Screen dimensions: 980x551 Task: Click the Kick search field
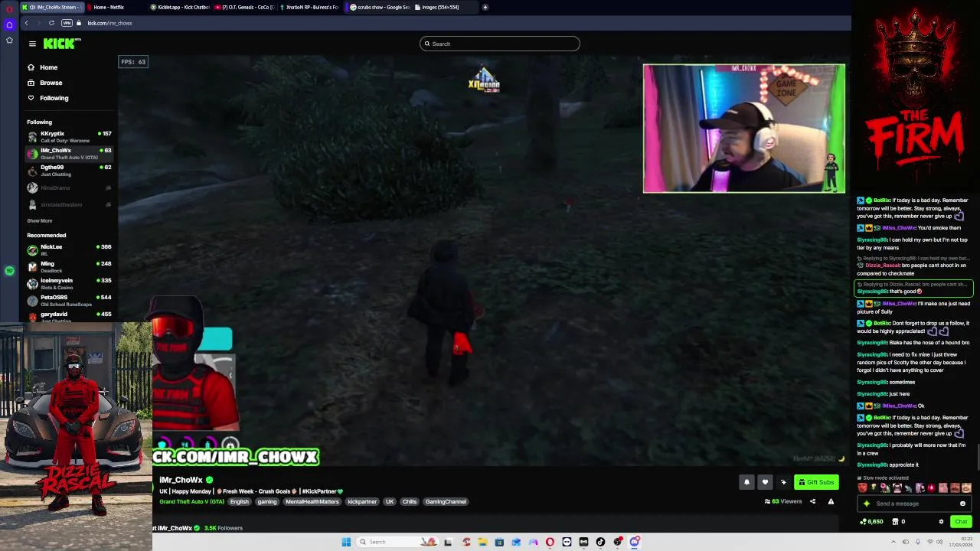(x=499, y=44)
